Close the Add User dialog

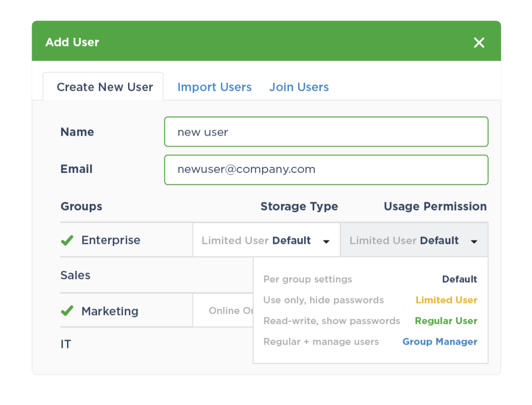click(479, 43)
